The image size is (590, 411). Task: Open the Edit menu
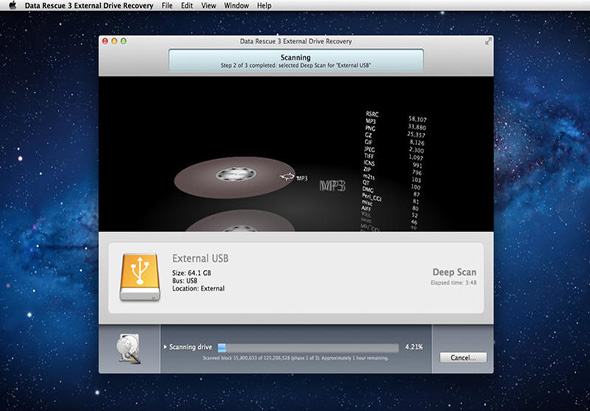(187, 6)
